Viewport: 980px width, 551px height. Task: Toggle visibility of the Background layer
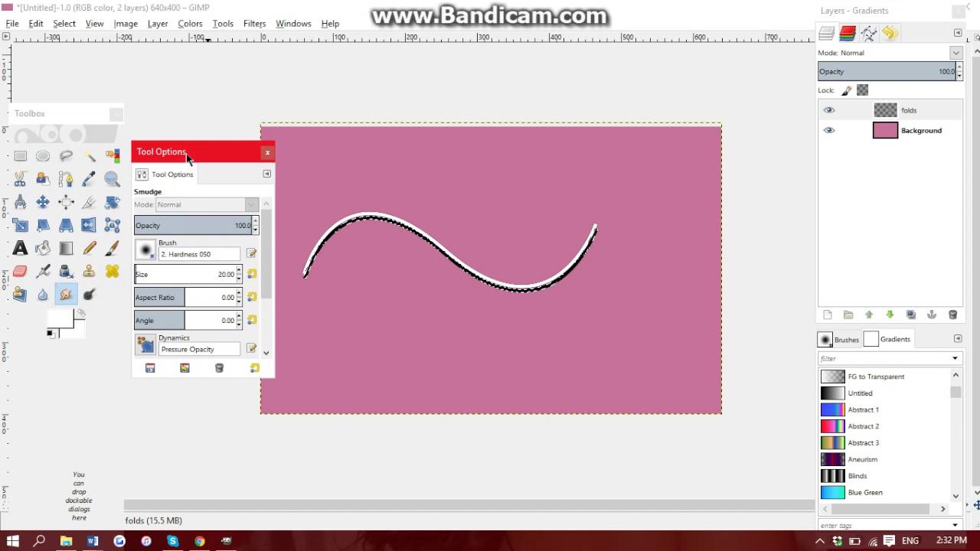829,130
